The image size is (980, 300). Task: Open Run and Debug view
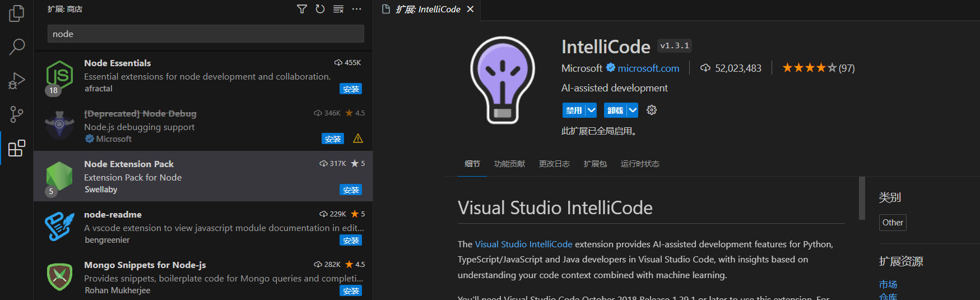(17, 81)
